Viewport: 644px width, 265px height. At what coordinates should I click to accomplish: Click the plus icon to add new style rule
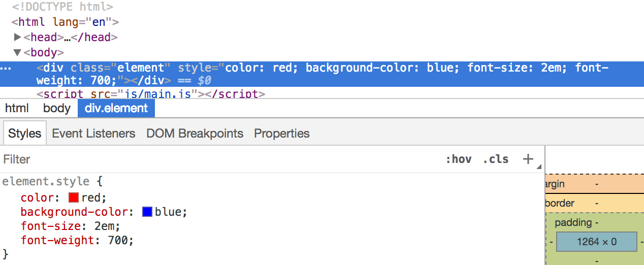(x=528, y=159)
